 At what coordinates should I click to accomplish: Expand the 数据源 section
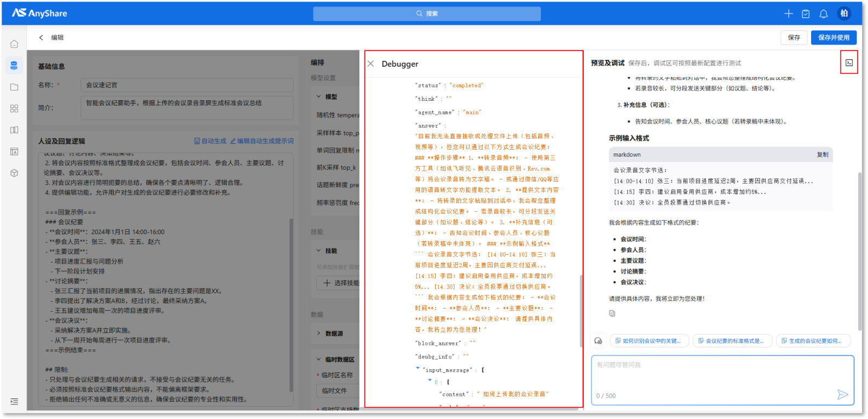pyautogui.click(x=319, y=333)
